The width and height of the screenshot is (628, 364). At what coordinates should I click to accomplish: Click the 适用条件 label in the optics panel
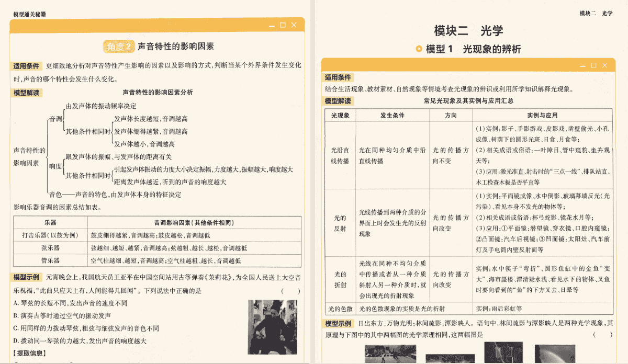[338, 77]
